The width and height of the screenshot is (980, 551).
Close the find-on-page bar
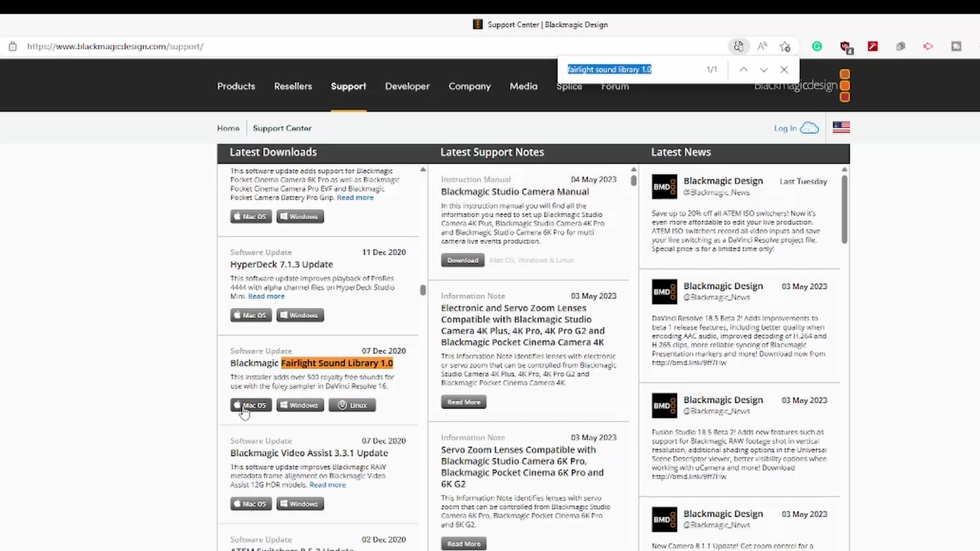(784, 69)
